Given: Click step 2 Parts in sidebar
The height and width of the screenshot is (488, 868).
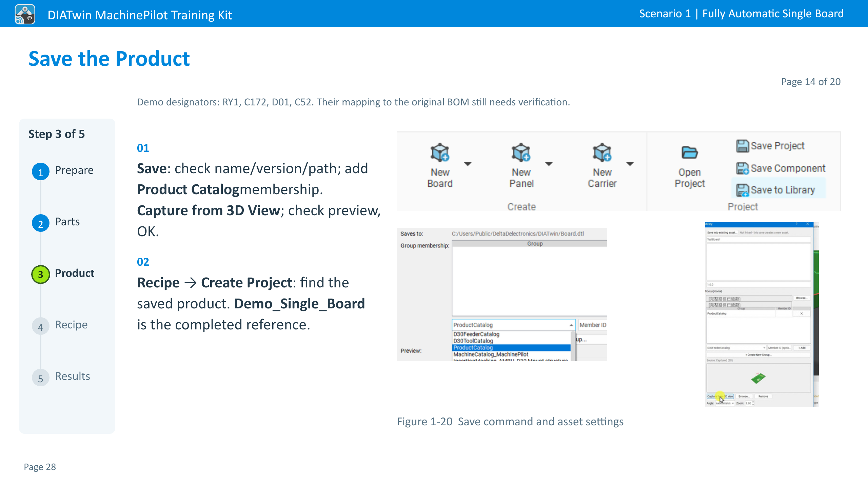Looking at the screenshot, I should (x=56, y=222).
